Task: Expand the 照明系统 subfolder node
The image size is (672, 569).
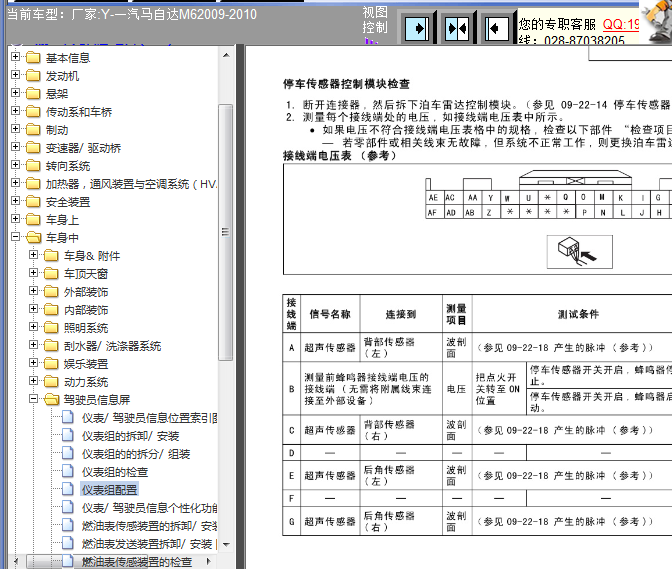Action: coord(33,326)
